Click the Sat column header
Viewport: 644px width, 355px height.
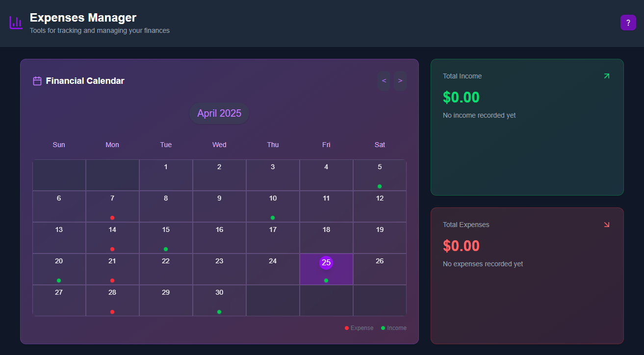pos(380,145)
